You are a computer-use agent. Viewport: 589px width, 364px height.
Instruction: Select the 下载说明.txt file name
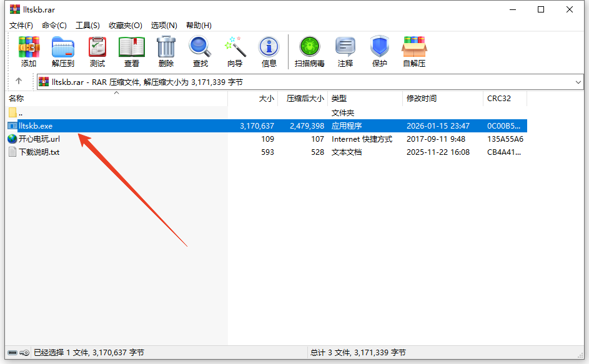[x=39, y=152]
